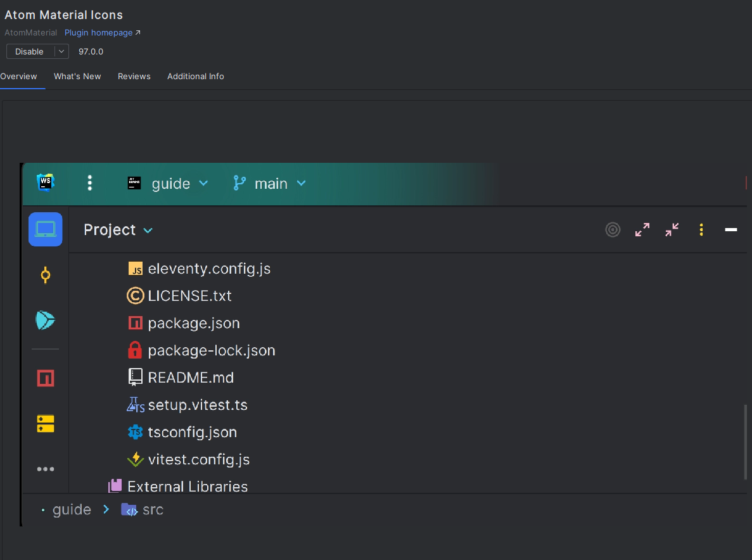Click the Project panel title text
This screenshot has height=560, width=752.
pos(110,230)
